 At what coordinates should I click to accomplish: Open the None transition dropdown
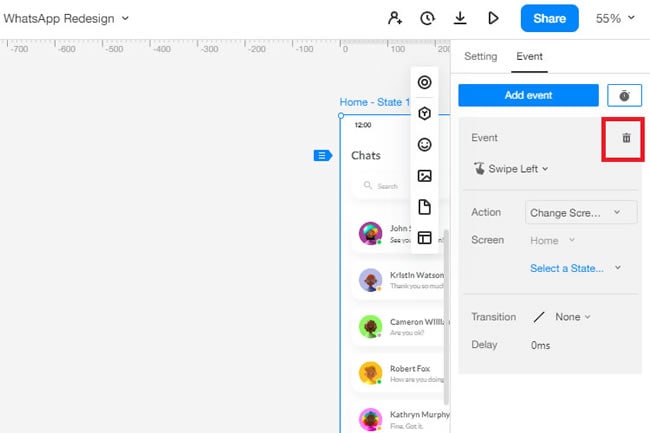tap(572, 317)
